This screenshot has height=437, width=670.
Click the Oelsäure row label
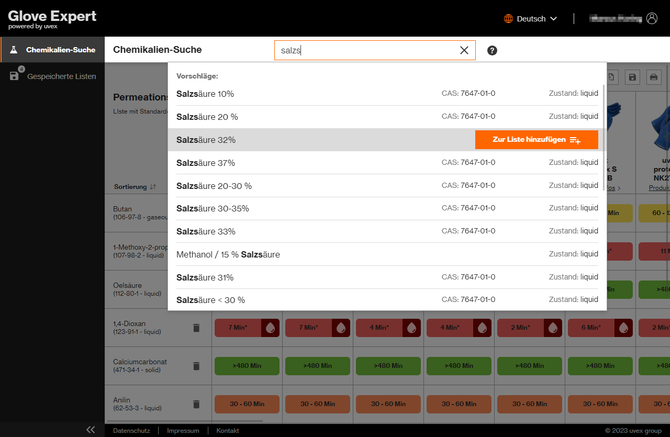click(137, 289)
